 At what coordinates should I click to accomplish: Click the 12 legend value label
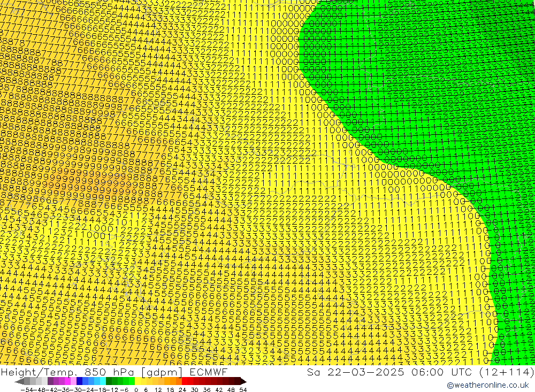click(x=158, y=390)
